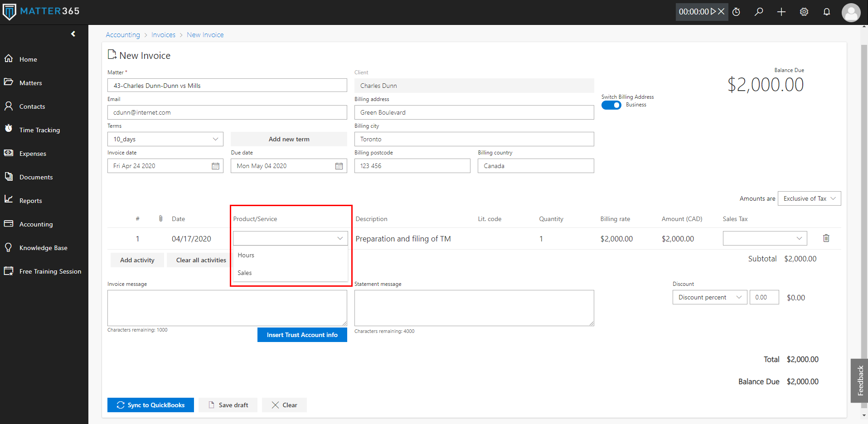Viewport: 868px width, 424px height.
Task: Select Sales from the Product/Service list
Action: pyautogui.click(x=290, y=273)
